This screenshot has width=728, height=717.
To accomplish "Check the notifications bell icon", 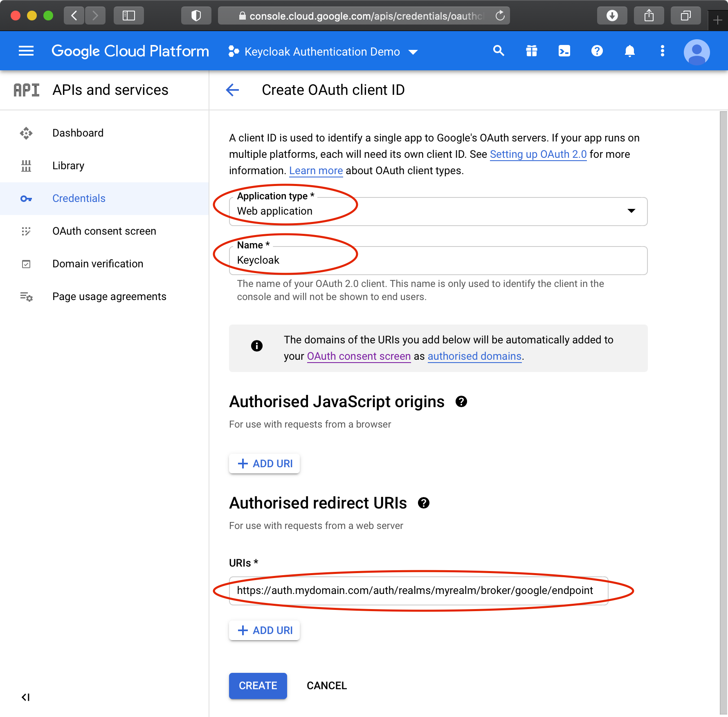I will click(x=630, y=51).
